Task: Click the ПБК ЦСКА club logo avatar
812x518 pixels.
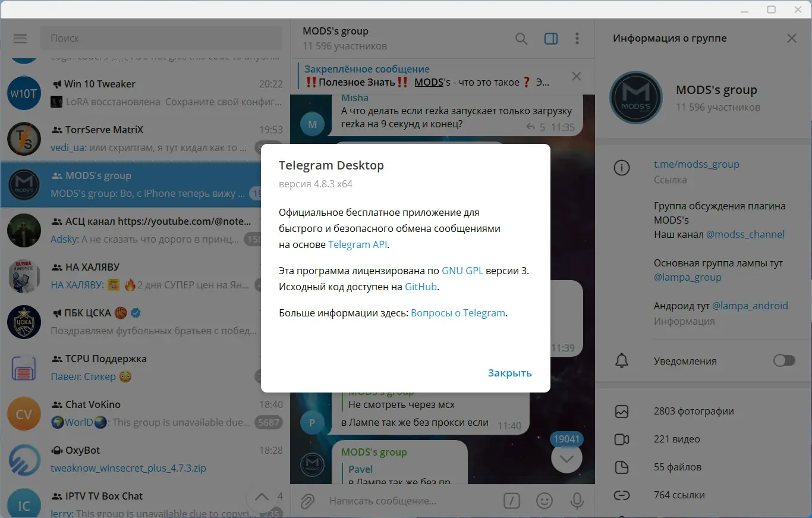Action: click(x=24, y=322)
